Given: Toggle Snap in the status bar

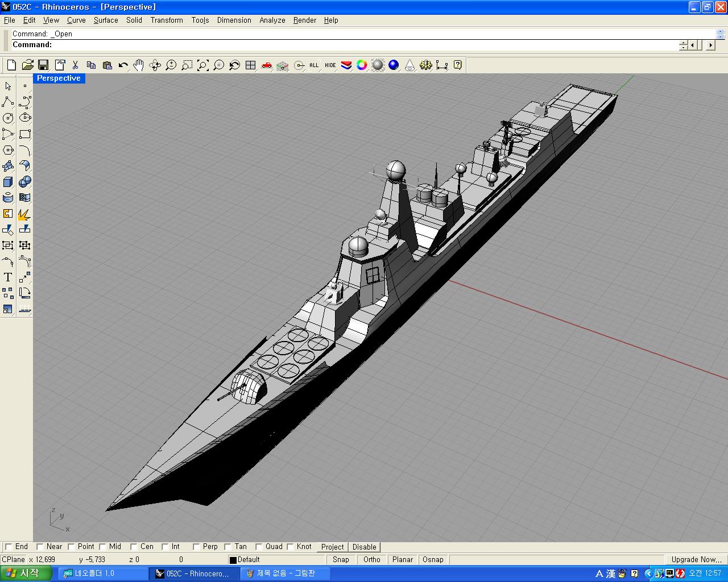Looking at the screenshot, I should click(341, 560).
